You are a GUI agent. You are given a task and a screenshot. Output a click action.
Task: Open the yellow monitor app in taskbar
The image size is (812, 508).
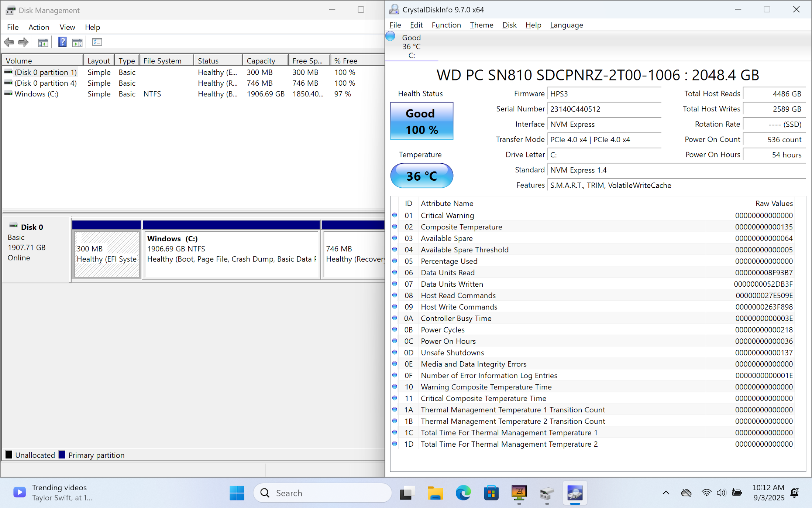519,493
